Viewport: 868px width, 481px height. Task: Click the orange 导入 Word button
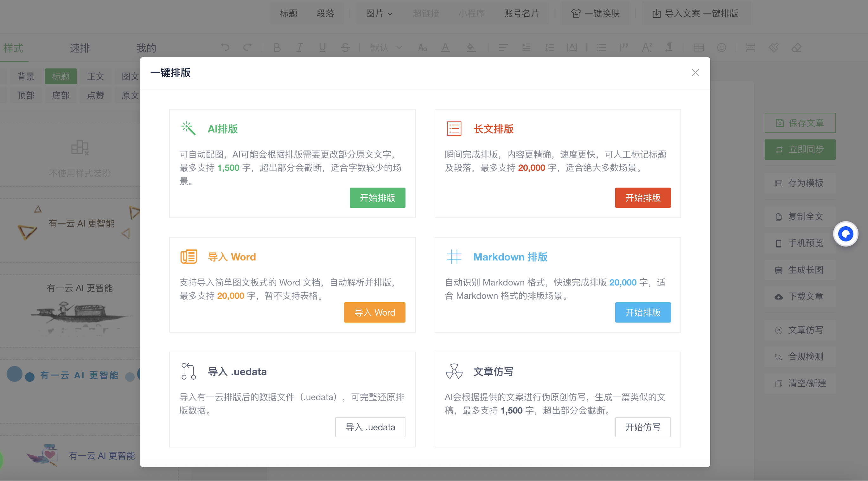(374, 312)
